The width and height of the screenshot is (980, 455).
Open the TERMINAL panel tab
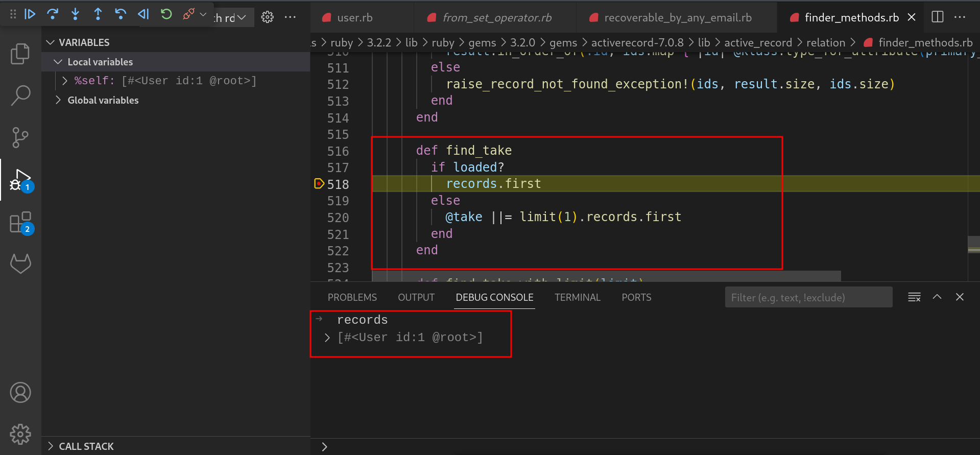point(578,297)
